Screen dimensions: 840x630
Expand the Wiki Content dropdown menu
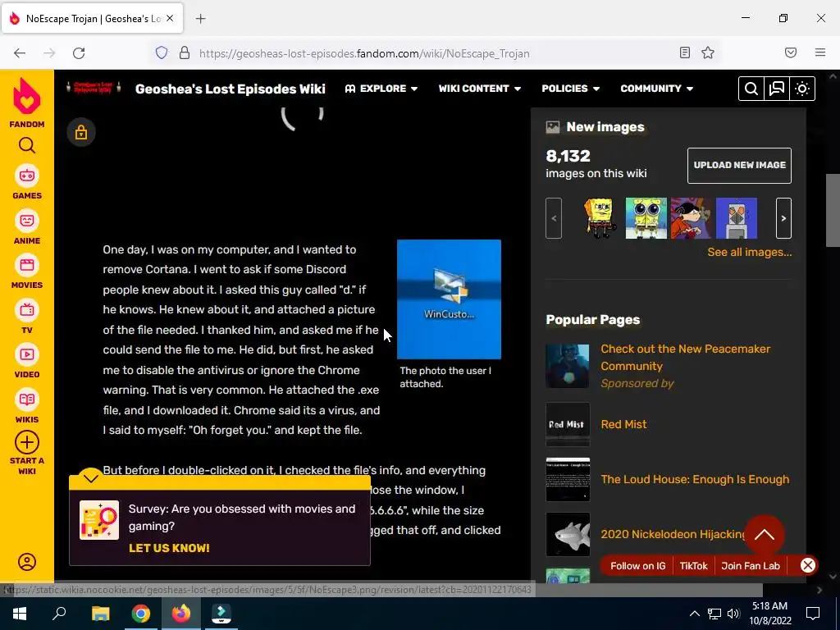[x=479, y=89]
